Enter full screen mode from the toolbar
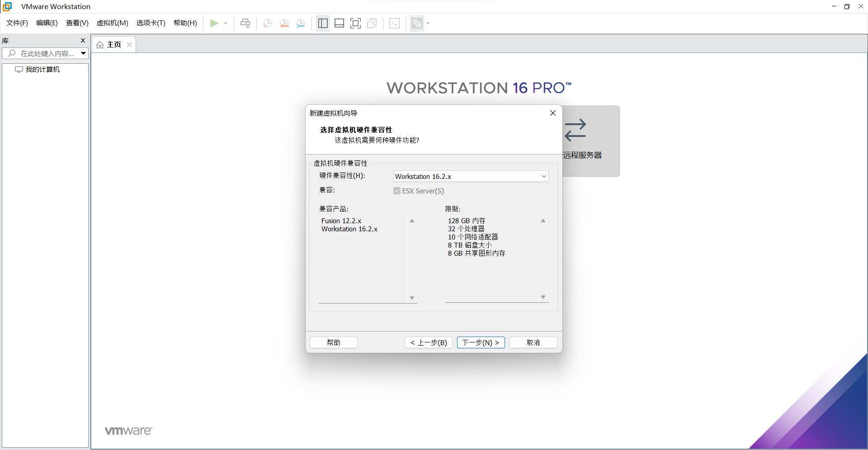 pyautogui.click(x=355, y=23)
